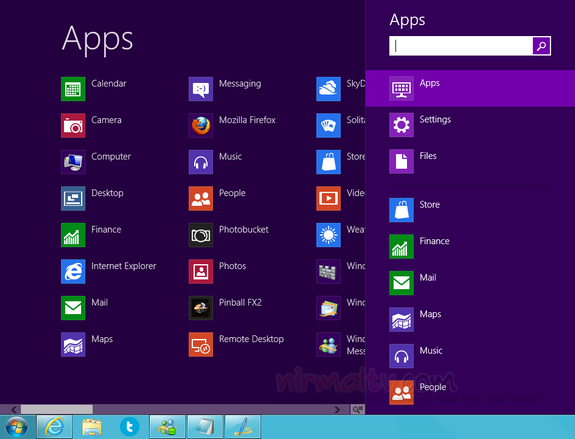Click the Desktop text label
Viewport: 575px width, 439px height.
pos(107,193)
